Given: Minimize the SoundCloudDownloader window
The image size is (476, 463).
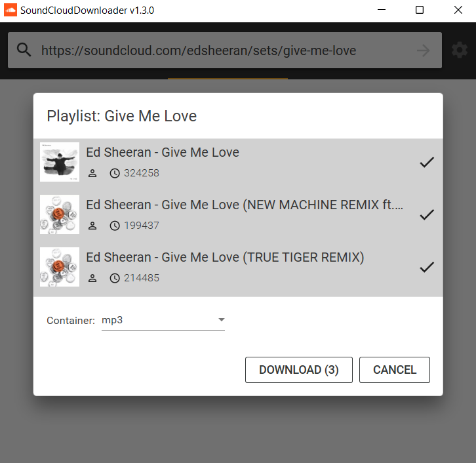Looking at the screenshot, I should tap(382, 10).
